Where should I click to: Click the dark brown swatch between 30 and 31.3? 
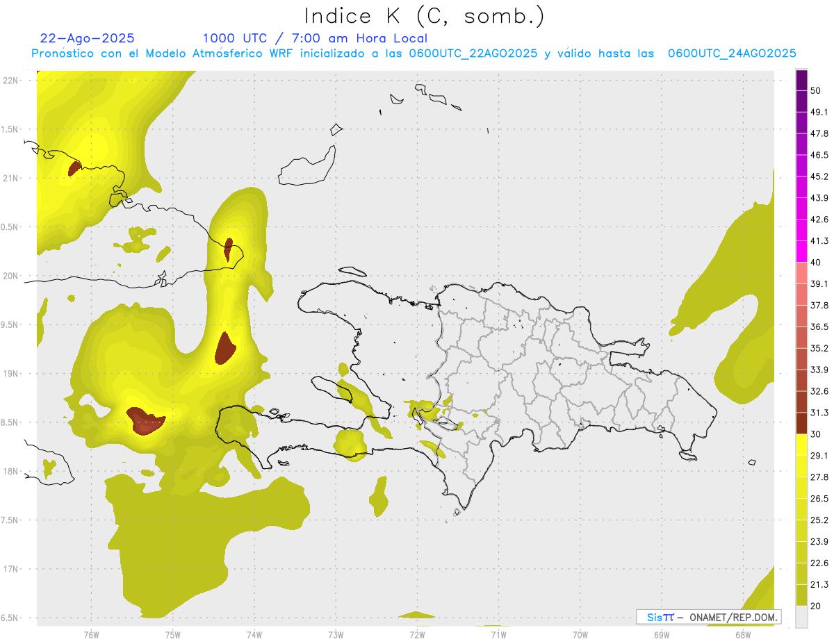pos(802,423)
